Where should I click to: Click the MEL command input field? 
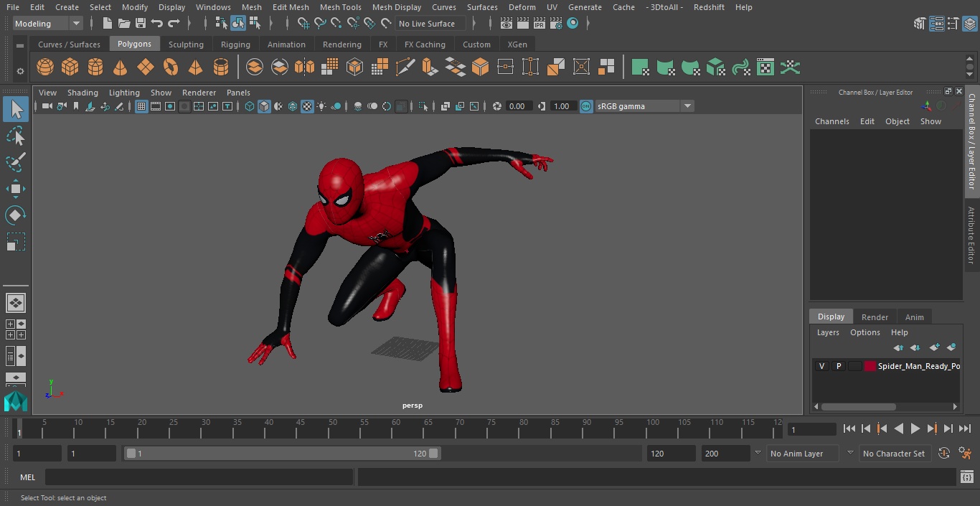point(199,477)
